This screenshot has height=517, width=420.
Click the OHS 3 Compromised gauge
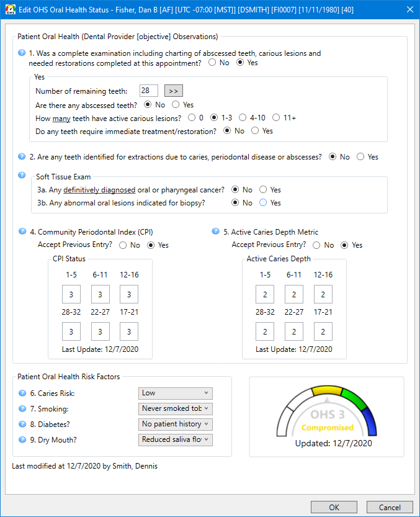coord(326,416)
